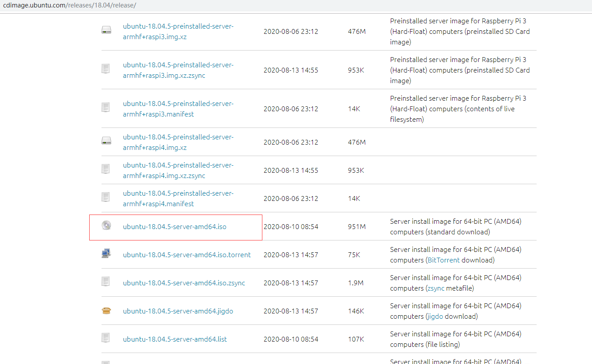Image resolution: width=592 pixels, height=364 pixels.
Task: Select the 953K size of raspi3.img.xz.zsync
Action: pos(356,70)
